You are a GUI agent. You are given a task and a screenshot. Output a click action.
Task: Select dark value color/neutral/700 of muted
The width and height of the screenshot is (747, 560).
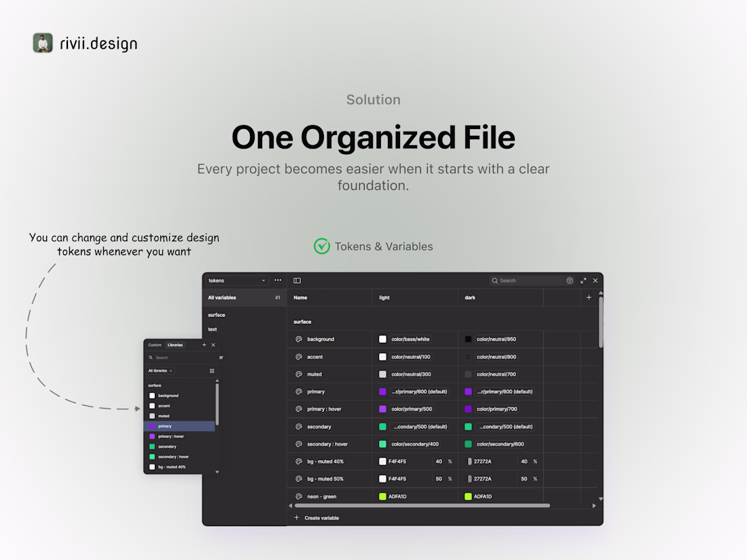[x=496, y=374]
